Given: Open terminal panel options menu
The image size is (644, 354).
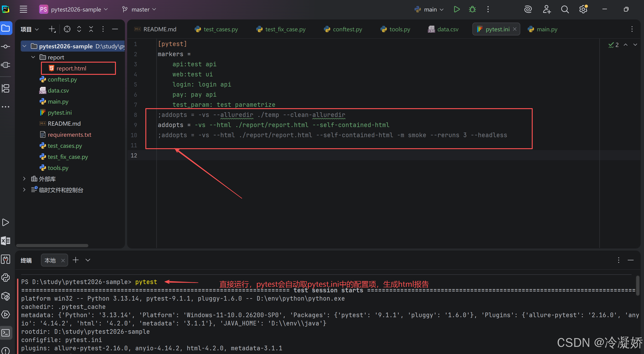Looking at the screenshot, I should point(618,260).
